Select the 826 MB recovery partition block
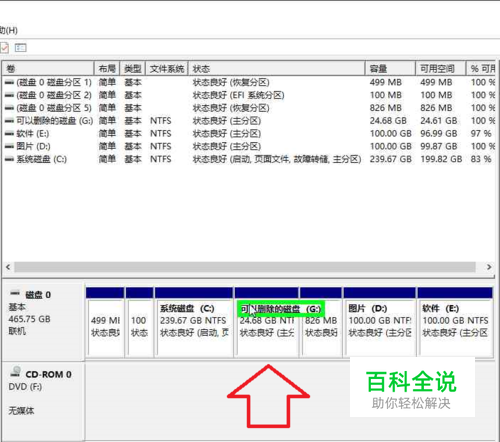The height and width of the screenshot is (442, 500). (x=321, y=322)
